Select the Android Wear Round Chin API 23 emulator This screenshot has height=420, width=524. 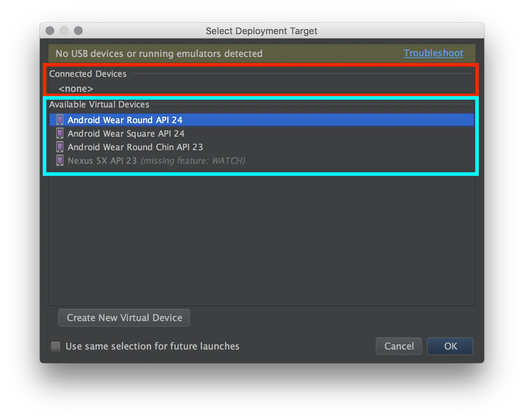click(135, 147)
